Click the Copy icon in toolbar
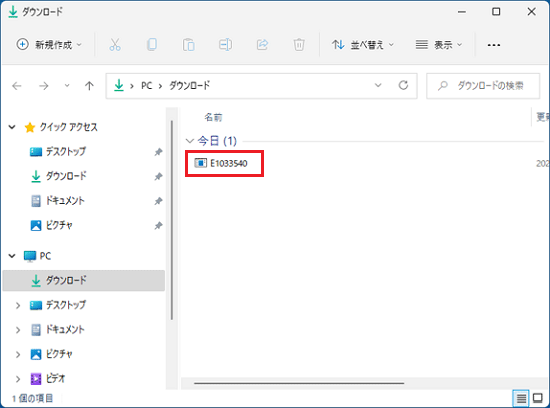This screenshot has width=550, height=408. [152, 45]
